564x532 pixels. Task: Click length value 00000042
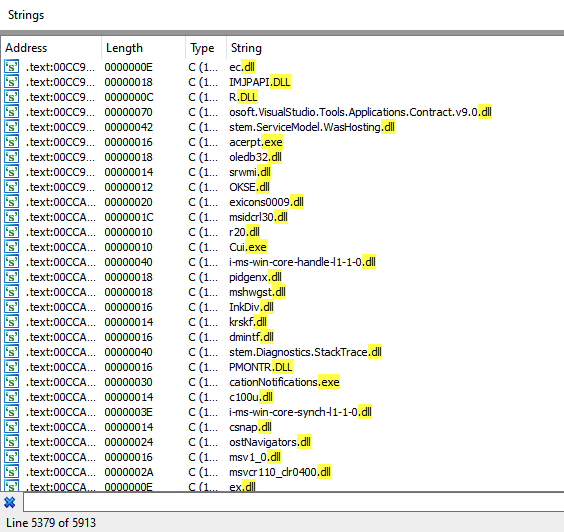[x=128, y=127]
